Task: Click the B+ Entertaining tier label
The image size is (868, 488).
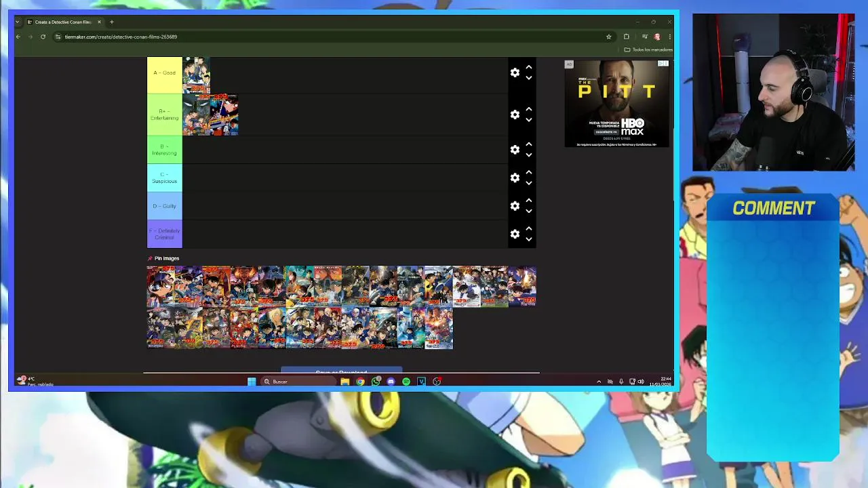Action: 165,115
